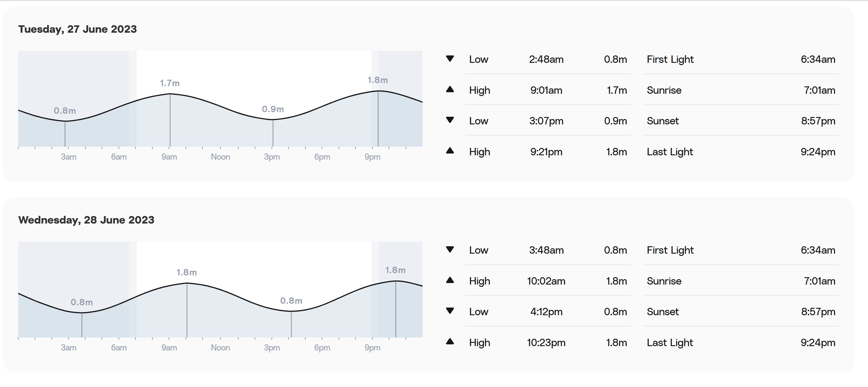Click the up triangle beside Tuesday 9:21pm High

(450, 150)
